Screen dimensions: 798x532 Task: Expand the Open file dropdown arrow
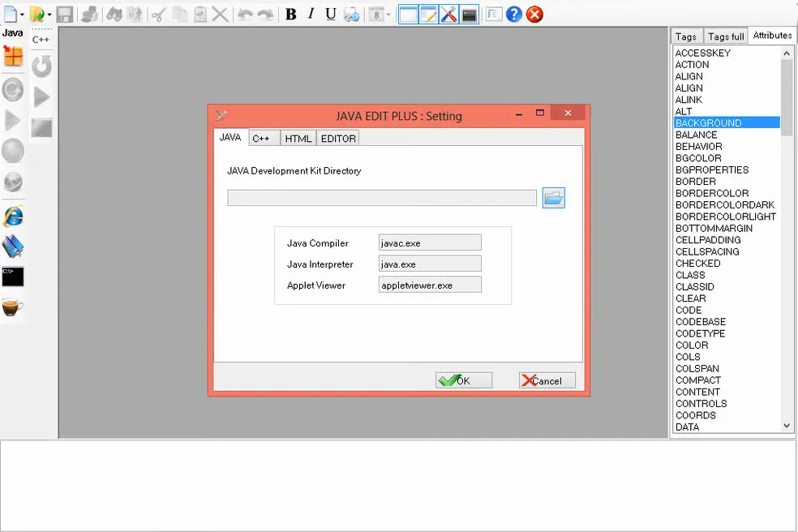tap(49, 14)
